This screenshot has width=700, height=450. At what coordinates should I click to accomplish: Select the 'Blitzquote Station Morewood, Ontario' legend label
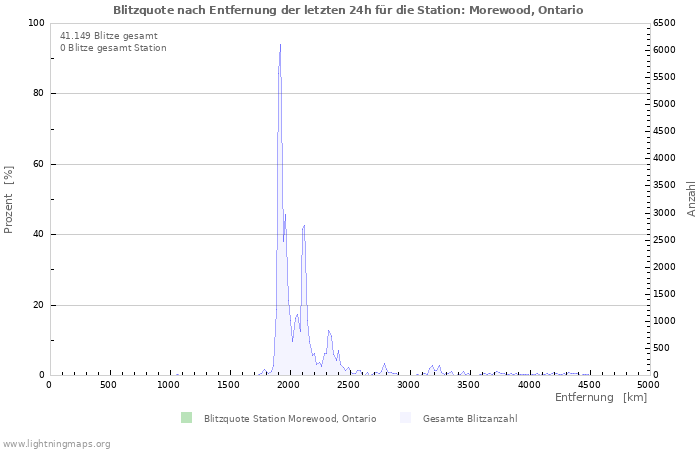[289, 418]
